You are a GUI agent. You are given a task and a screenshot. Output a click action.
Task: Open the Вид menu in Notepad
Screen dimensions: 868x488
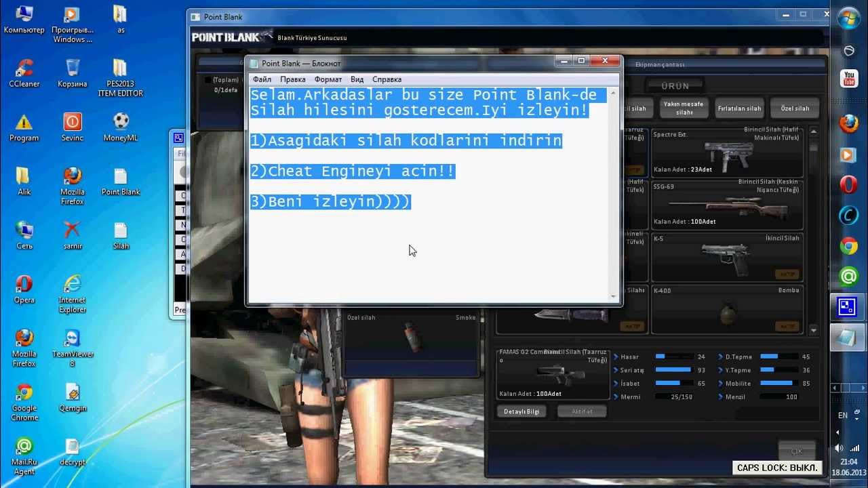pyautogui.click(x=357, y=79)
